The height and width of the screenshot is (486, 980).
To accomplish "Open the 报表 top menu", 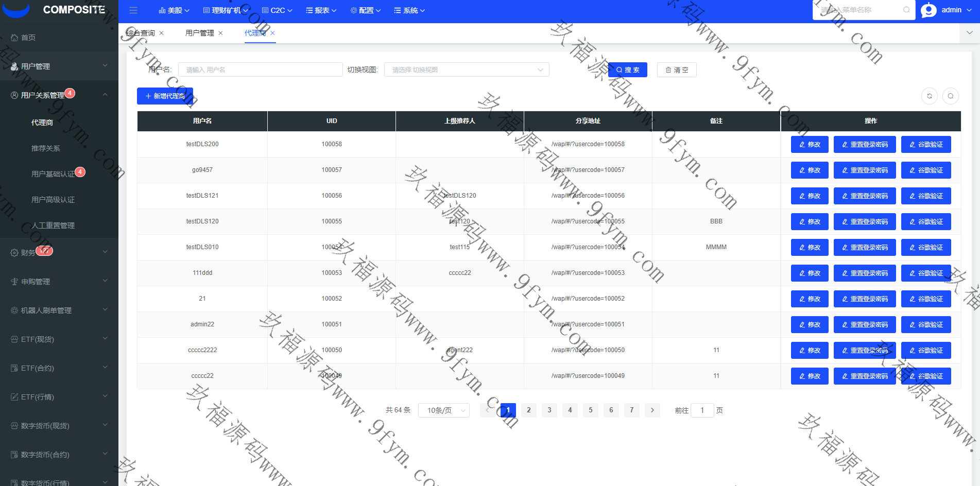I will [x=321, y=10].
